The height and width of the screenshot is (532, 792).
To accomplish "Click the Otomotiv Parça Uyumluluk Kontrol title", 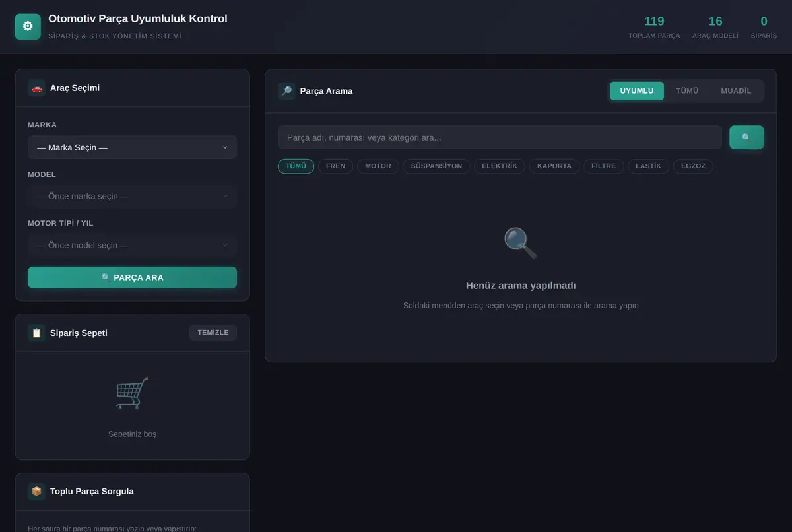I will click(x=137, y=18).
